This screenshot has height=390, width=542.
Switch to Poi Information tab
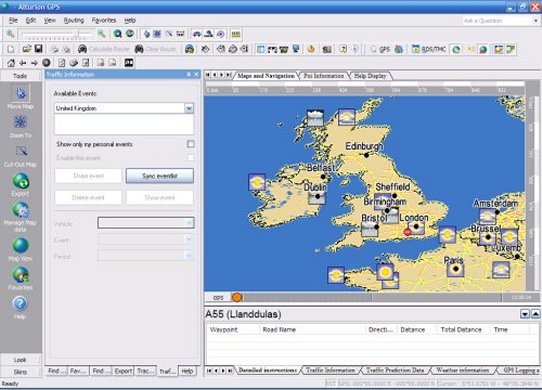coord(324,76)
